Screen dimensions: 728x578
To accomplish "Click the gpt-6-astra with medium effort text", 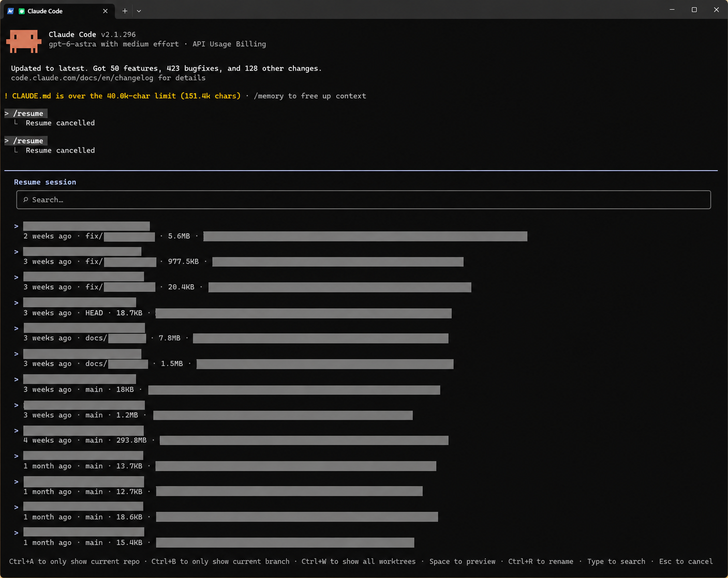I will [x=114, y=44].
